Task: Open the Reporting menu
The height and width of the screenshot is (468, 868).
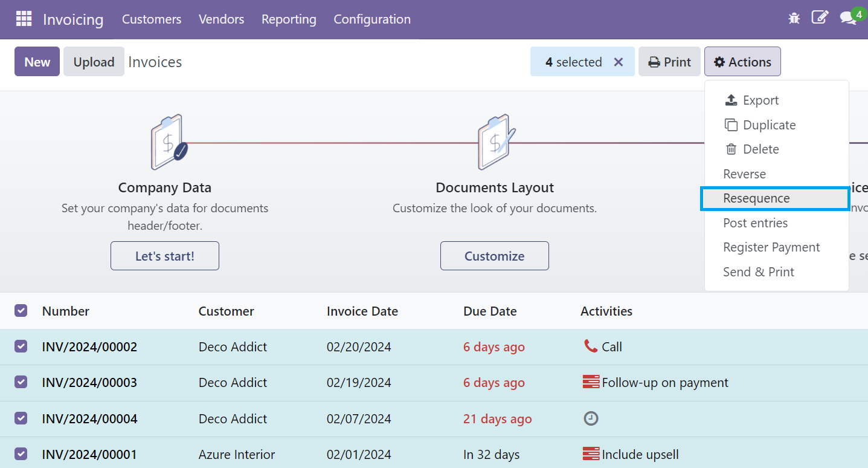Action: click(289, 19)
